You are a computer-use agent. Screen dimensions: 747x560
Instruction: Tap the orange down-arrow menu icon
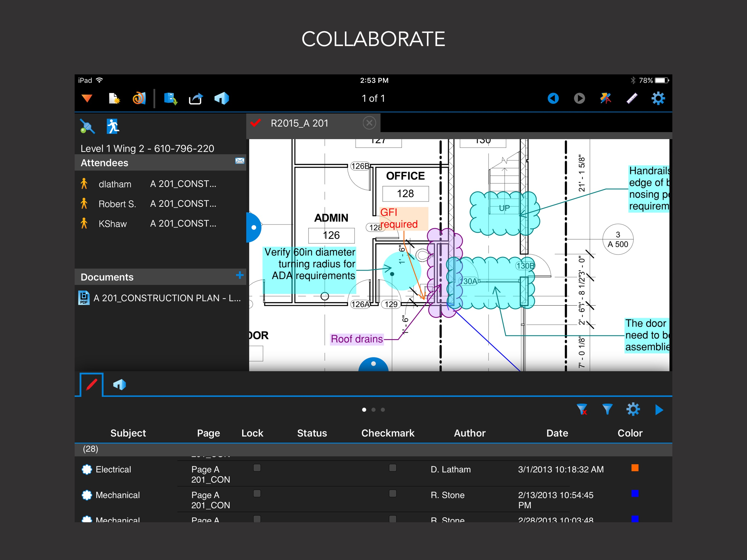(87, 98)
